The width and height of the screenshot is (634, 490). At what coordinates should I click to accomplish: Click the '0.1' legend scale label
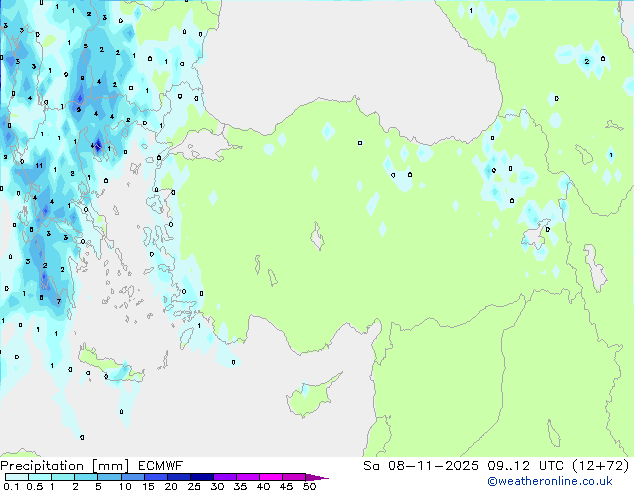click(11, 486)
